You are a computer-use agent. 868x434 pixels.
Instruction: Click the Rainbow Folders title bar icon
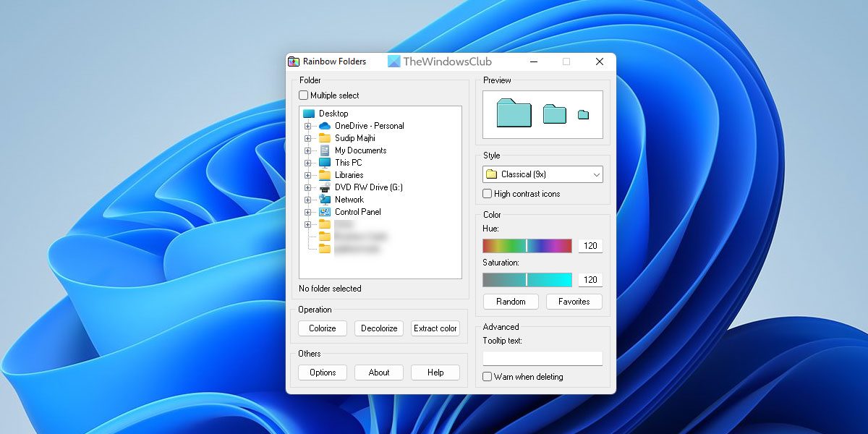point(294,61)
